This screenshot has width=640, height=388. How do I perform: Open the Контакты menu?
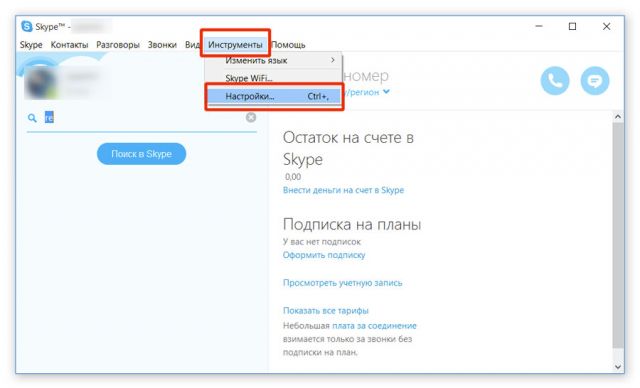pos(69,44)
